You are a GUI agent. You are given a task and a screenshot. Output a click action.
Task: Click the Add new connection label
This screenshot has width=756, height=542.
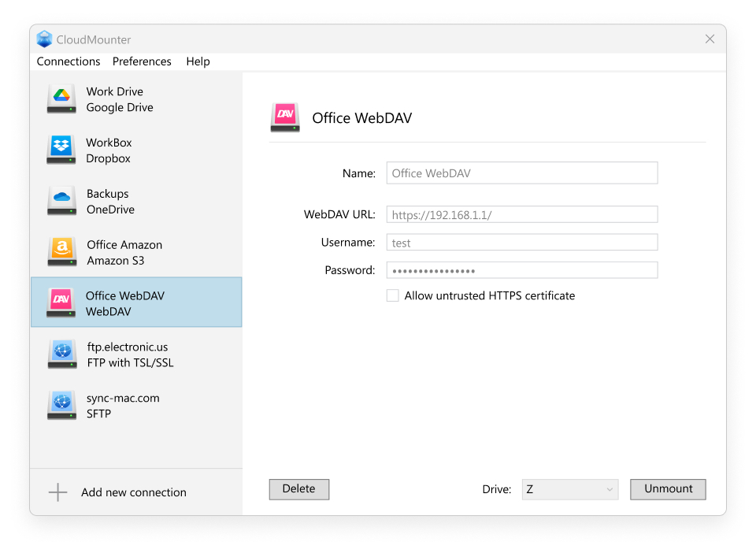click(x=134, y=493)
